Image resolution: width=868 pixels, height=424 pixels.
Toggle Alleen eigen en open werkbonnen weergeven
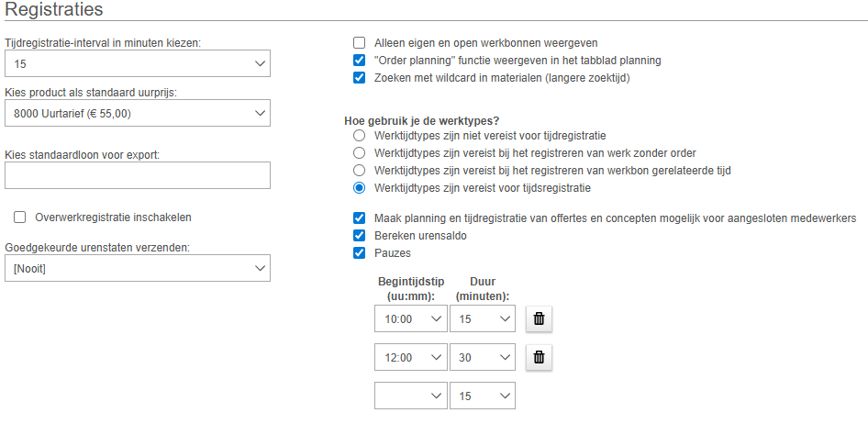pyautogui.click(x=360, y=42)
